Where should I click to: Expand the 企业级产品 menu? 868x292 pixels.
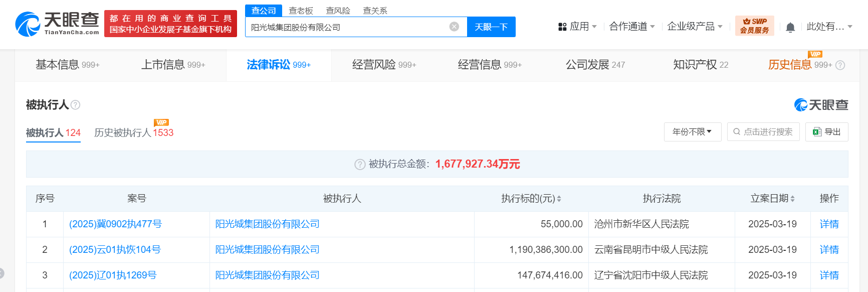(x=695, y=27)
